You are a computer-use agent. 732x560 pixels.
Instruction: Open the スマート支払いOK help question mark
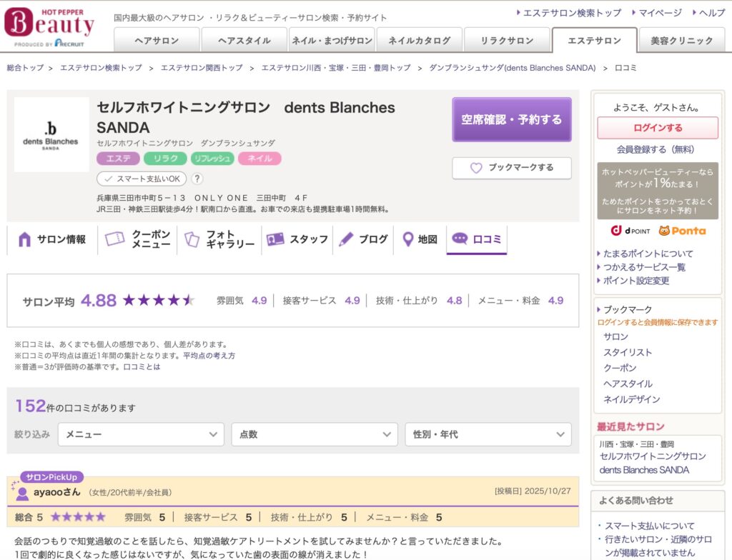click(x=198, y=180)
